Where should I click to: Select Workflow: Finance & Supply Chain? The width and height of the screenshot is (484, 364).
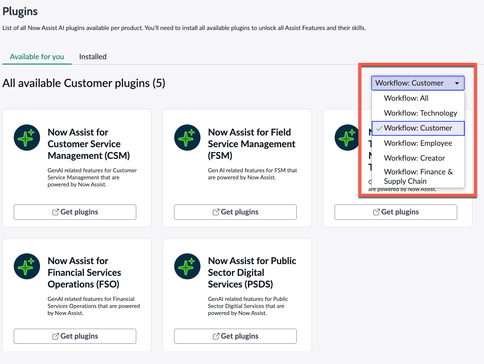[x=418, y=176]
